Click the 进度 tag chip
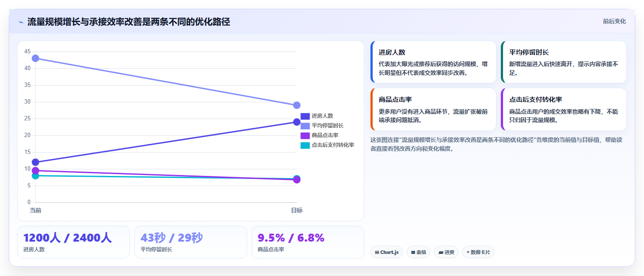The width and height of the screenshot is (644, 276). pyautogui.click(x=446, y=252)
